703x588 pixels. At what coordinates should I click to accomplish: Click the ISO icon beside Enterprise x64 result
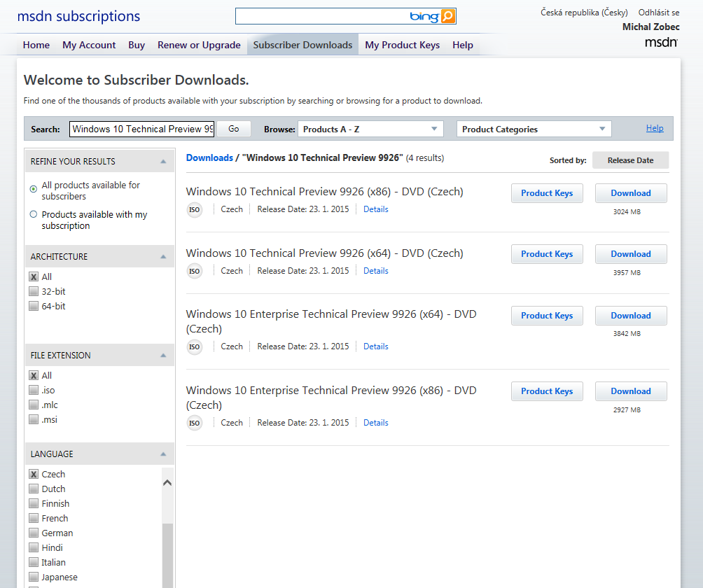click(x=195, y=346)
